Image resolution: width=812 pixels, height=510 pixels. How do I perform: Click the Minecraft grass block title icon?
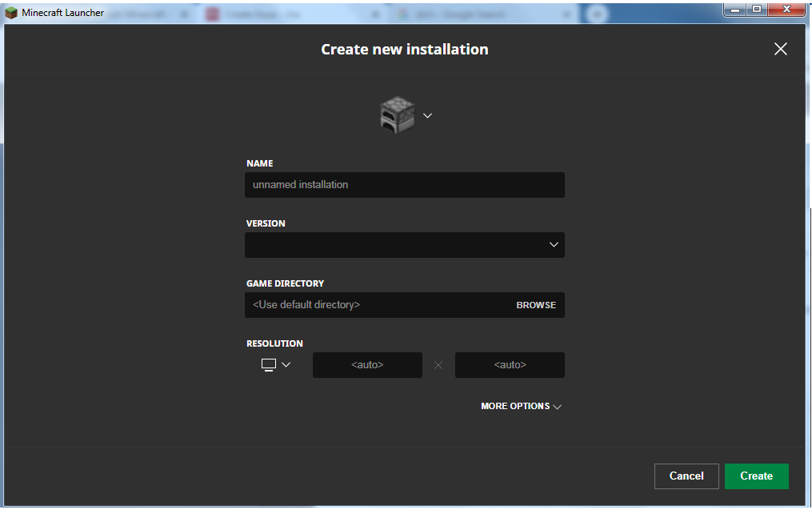click(11, 12)
